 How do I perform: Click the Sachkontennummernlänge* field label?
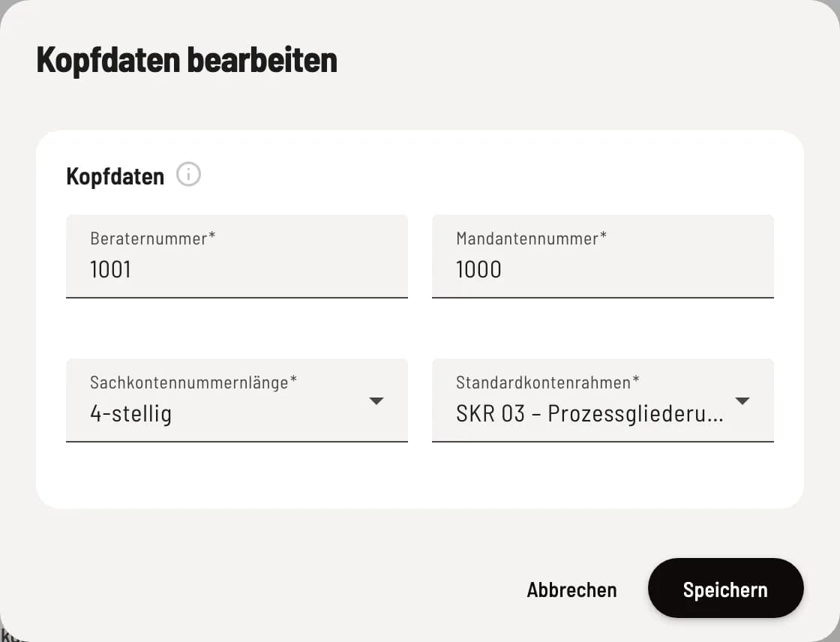click(x=193, y=382)
